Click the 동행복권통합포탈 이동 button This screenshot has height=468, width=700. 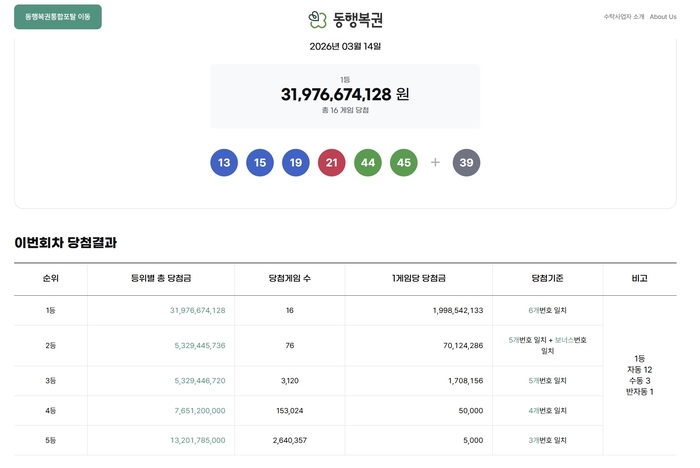58,17
